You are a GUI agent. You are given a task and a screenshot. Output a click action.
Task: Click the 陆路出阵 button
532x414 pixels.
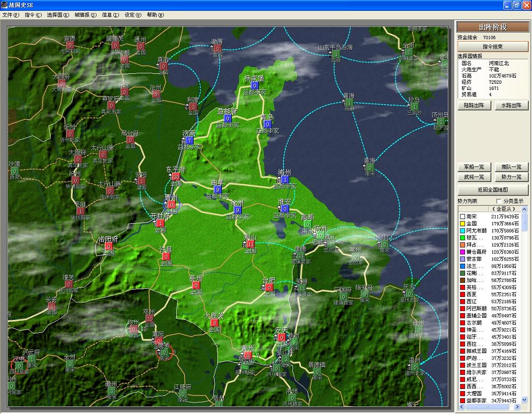pos(474,105)
